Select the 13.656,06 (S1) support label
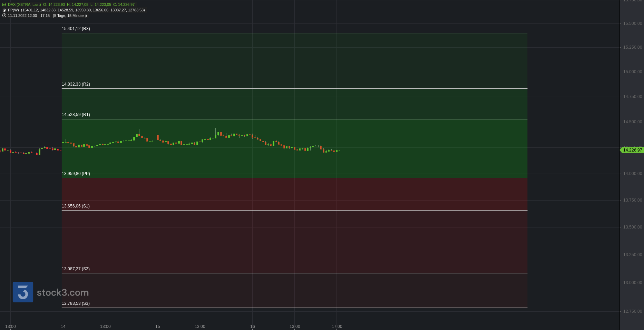 click(76, 206)
